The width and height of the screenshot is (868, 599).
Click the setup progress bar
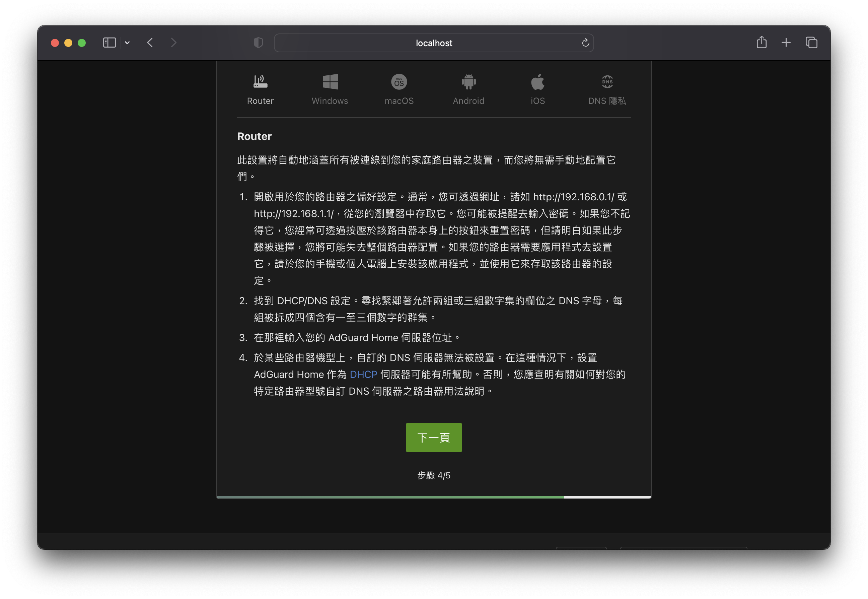point(434,497)
